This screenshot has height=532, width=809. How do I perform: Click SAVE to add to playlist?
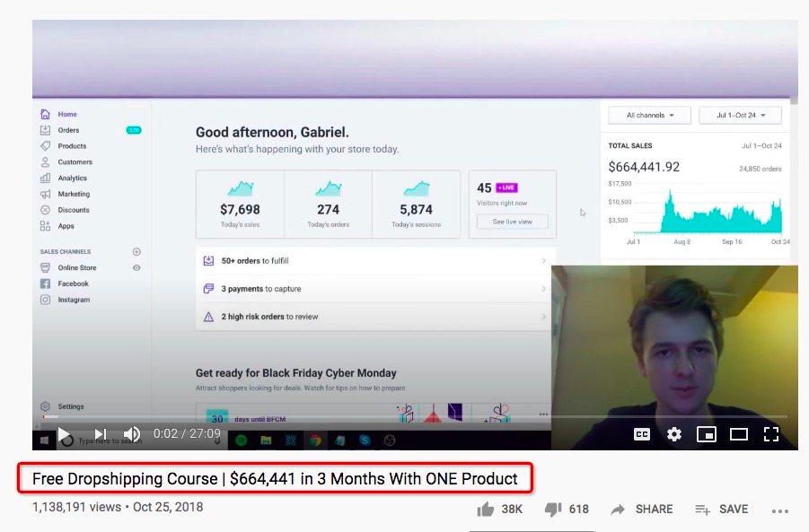tap(721, 510)
